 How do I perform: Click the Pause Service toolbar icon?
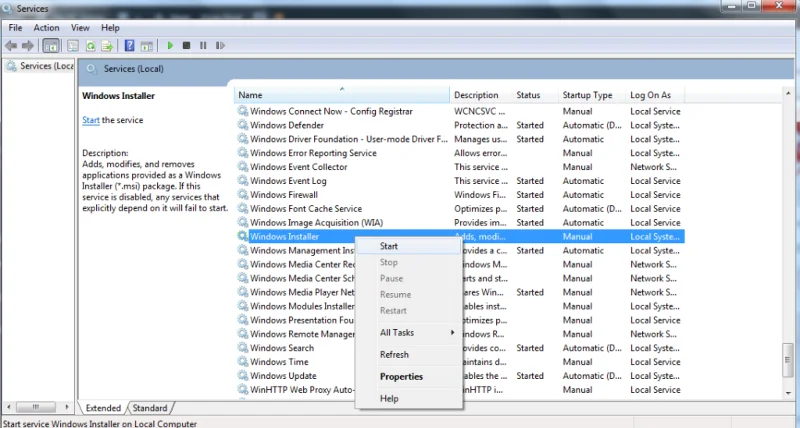[203, 45]
